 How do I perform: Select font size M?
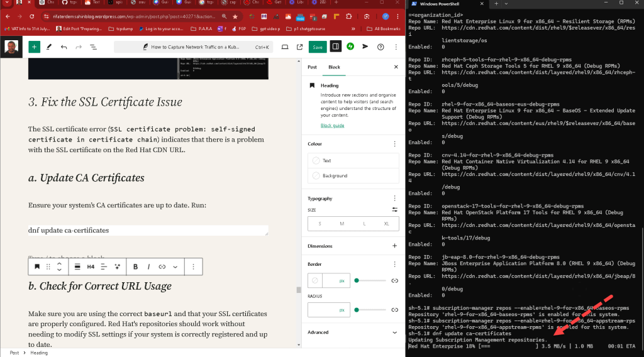pyautogui.click(x=341, y=224)
